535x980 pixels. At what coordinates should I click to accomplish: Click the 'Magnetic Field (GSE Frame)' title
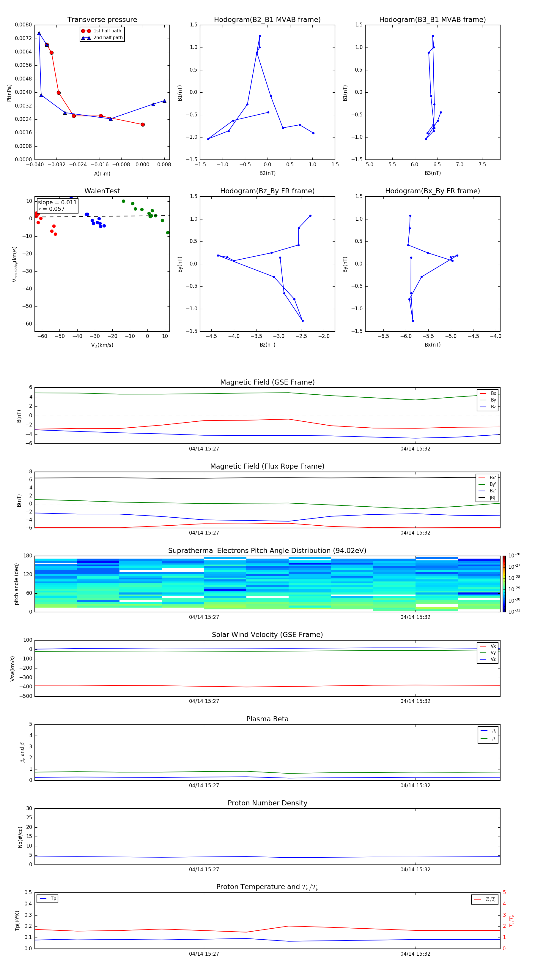(x=267, y=382)
